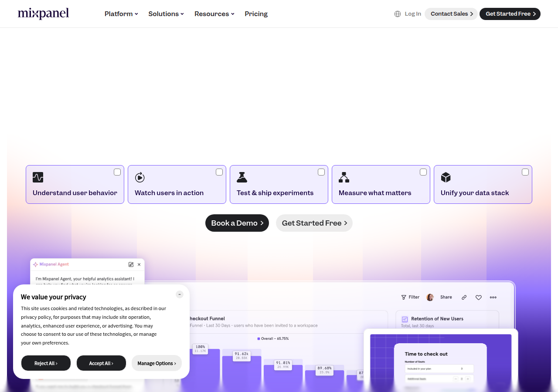The image size is (558, 392).
Task: Click the Filter funnel icon in dashboard
Action: (404, 297)
